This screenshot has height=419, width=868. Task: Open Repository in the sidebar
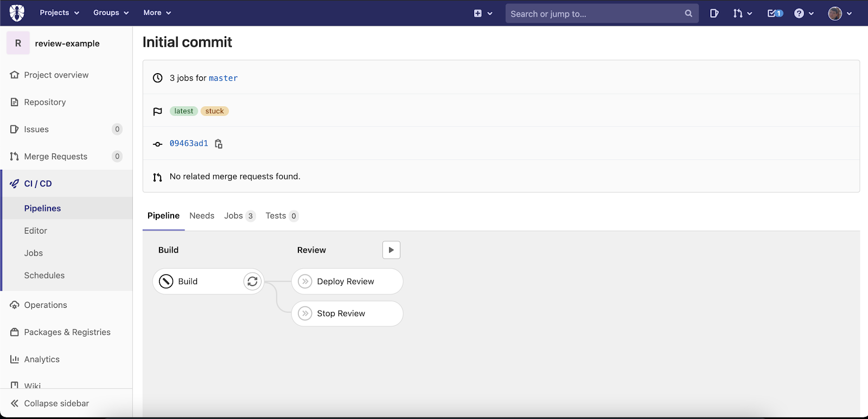click(45, 102)
